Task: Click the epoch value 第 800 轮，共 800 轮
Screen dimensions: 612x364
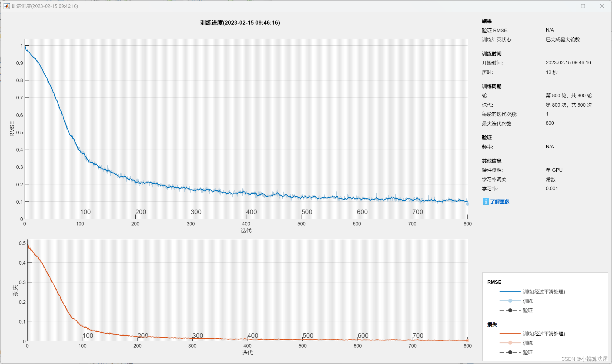Action: point(569,96)
